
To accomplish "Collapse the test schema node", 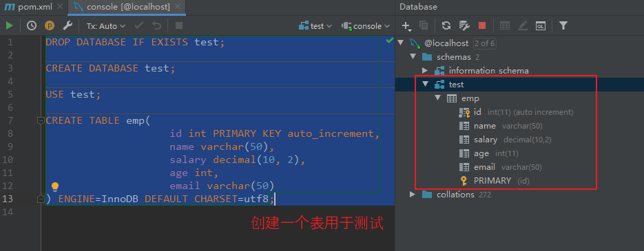I will point(425,84).
